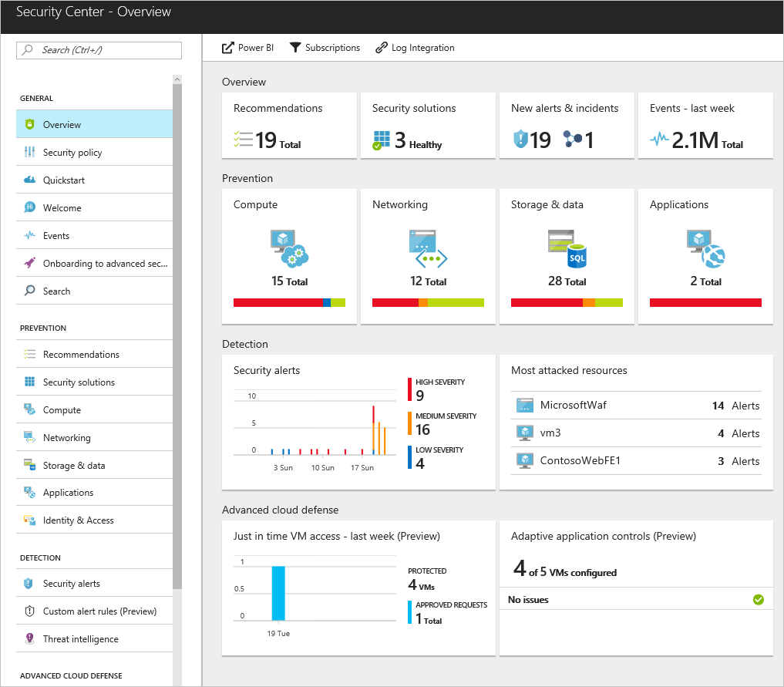Click the Low Severity 4 count
784x687 pixels.
coord(420,463)
